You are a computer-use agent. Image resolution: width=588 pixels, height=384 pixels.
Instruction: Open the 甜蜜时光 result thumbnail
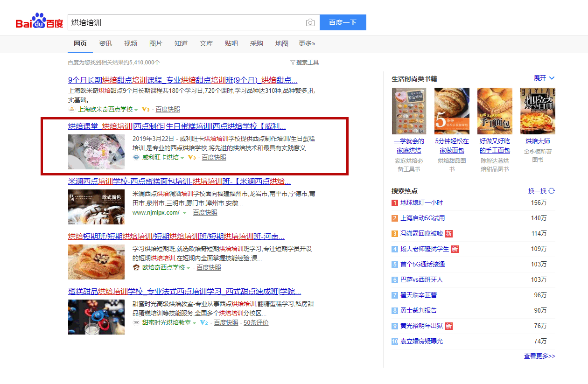click(97, 317)
